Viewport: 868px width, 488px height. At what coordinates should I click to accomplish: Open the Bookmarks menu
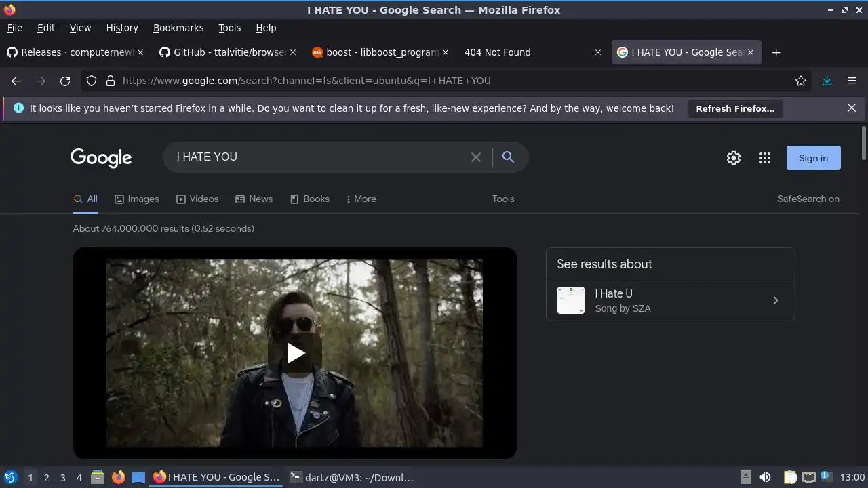click(178, 28)
